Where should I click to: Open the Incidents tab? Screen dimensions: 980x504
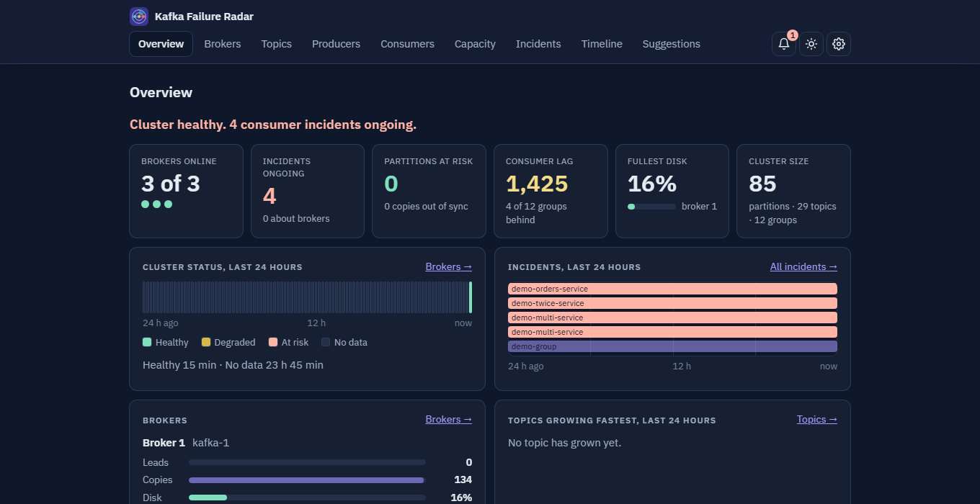[x=538, y=44]
